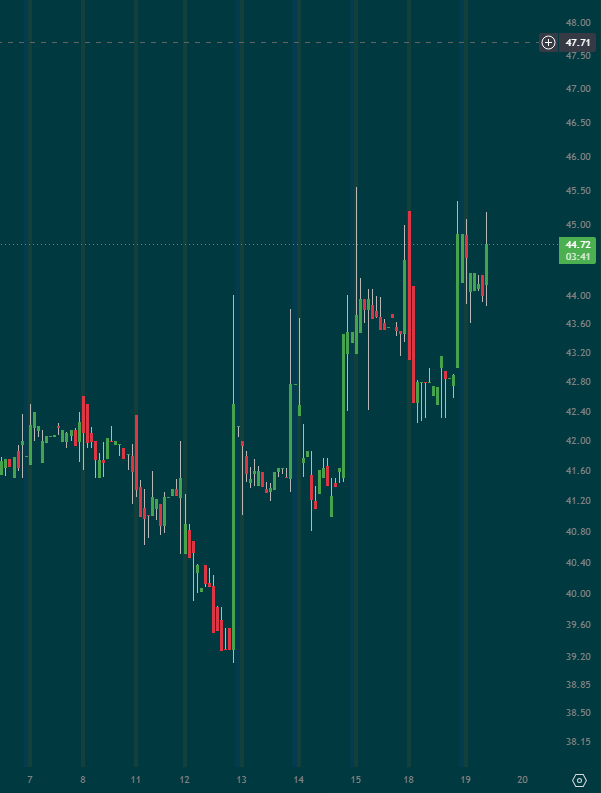This screenshot has width=601, height=793.
Task: Click the plus icon beside 47.71
Action: (x=548, y=42)
